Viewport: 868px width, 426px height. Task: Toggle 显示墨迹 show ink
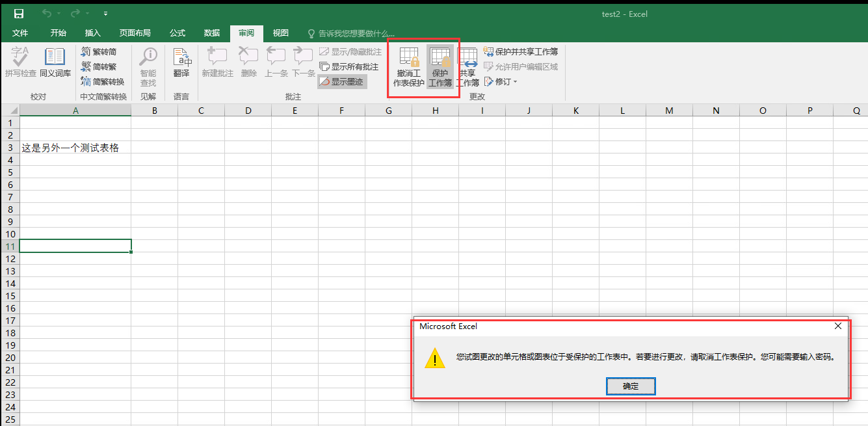click(342, 81)
